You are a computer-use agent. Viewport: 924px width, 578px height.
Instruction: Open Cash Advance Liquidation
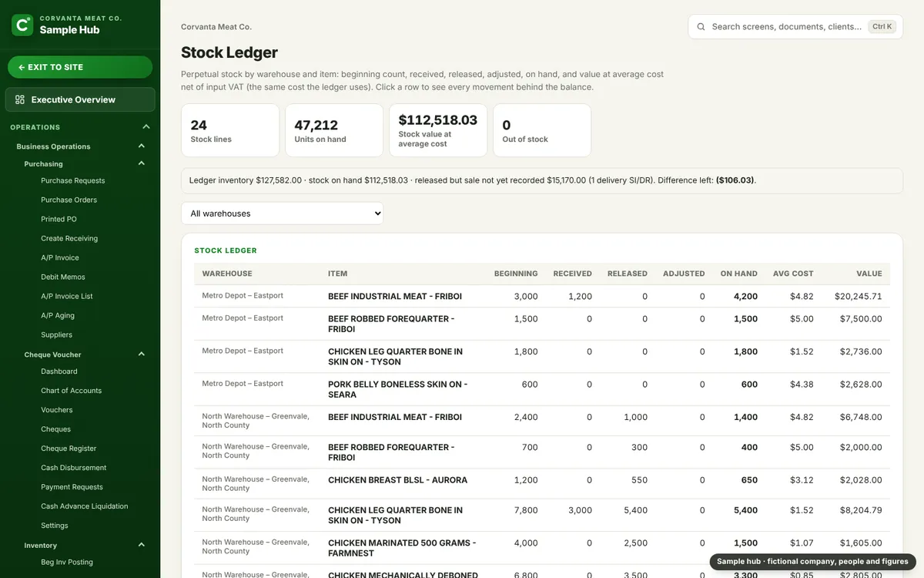point(85,506)
